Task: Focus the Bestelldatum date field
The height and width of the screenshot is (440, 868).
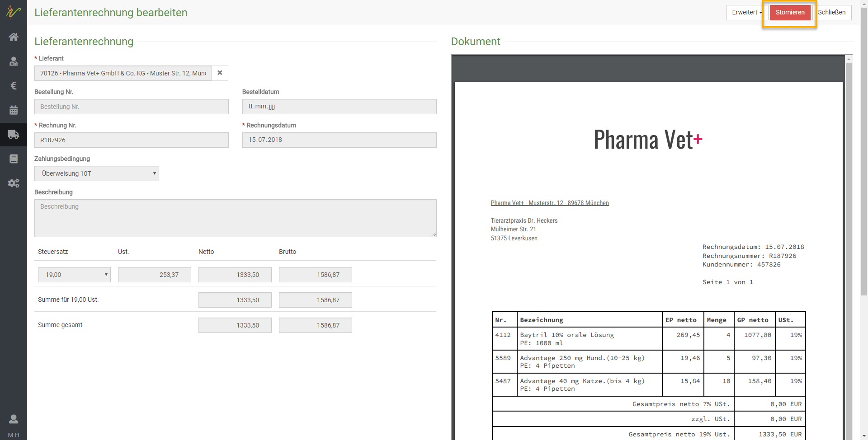Action: (x=339, y=107)
